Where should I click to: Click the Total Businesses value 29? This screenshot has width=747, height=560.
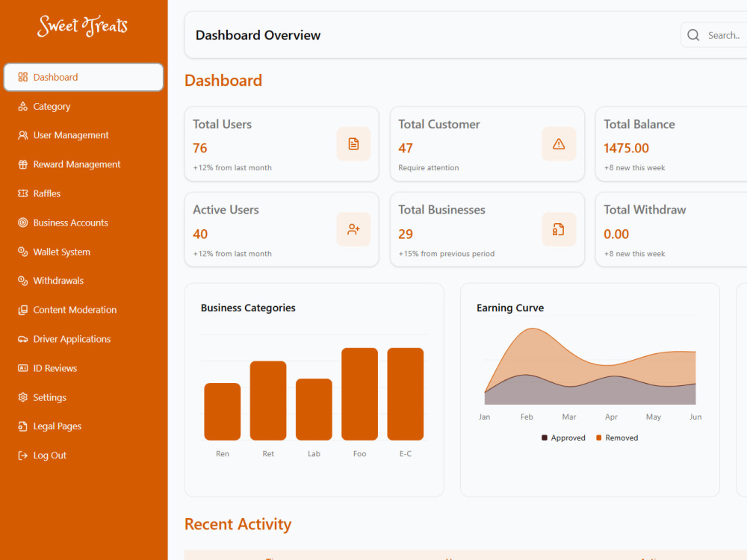pyautogui.click(x=406, y=234)
